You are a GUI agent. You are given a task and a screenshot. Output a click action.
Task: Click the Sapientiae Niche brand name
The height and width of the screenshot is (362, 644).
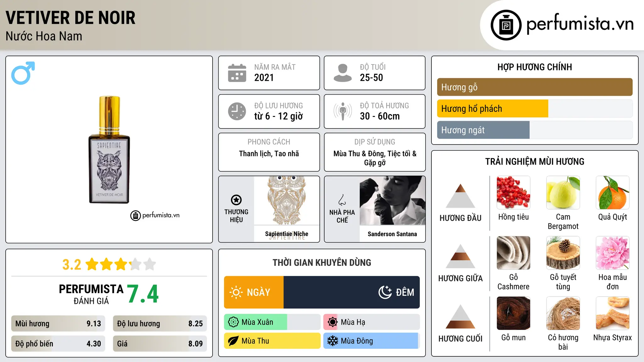286,234
